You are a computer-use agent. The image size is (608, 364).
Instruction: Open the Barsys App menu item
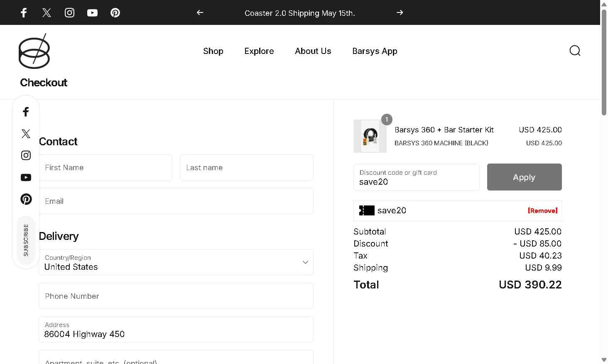coord(375,51)
